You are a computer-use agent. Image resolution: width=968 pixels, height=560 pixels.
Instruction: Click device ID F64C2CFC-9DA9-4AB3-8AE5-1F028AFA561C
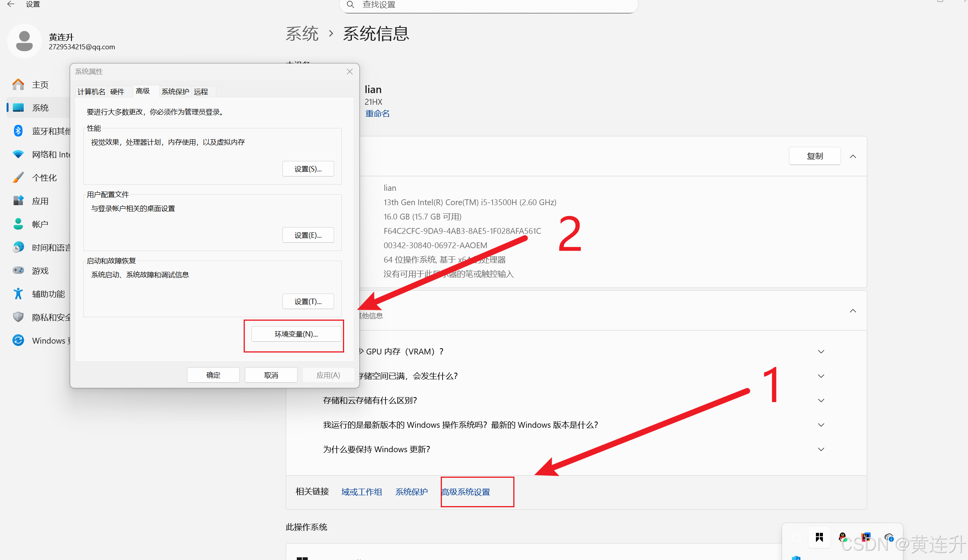point(462,231)
